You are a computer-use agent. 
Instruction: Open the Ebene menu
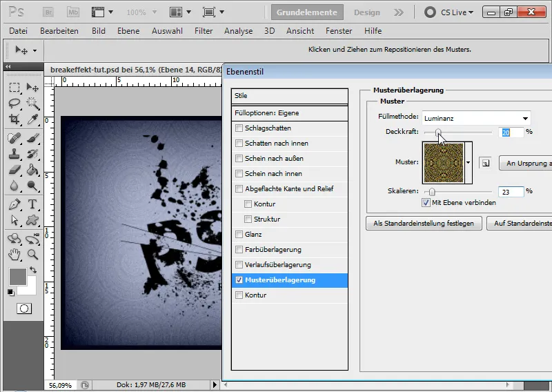[x=128, y=31]
